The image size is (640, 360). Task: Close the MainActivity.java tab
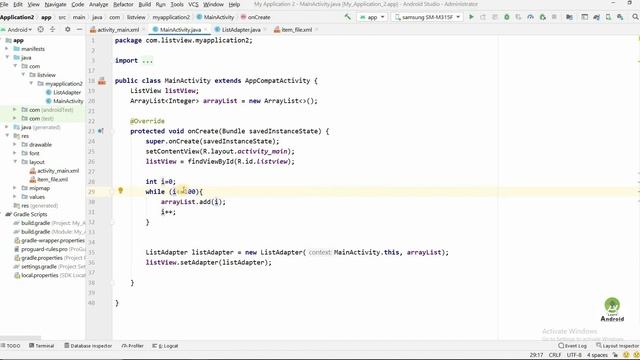pyautogui.click(x=205, y=30)
